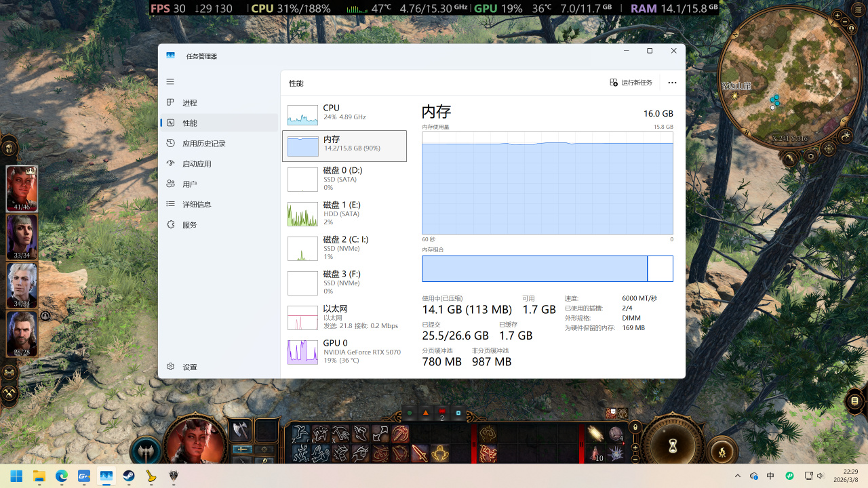Click the 25.5/26.6 GB committed value

[x=455, y=335]
